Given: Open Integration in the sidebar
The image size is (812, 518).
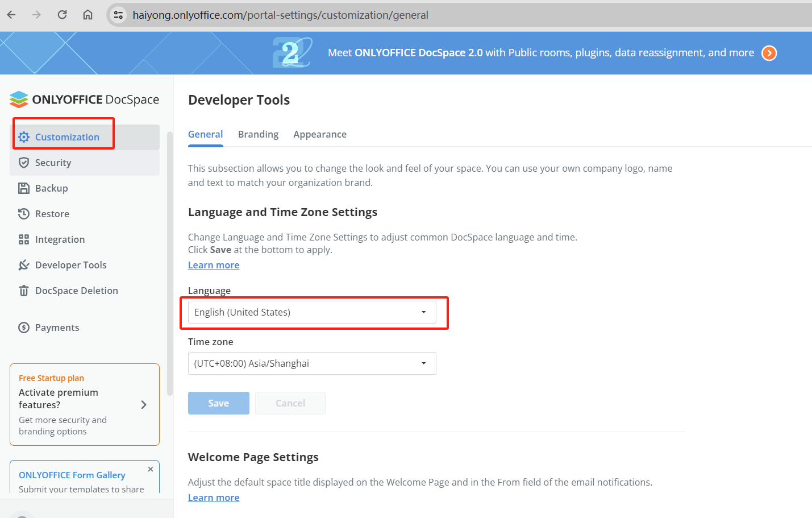Looking at the screenshot, I should click(85, 239).
